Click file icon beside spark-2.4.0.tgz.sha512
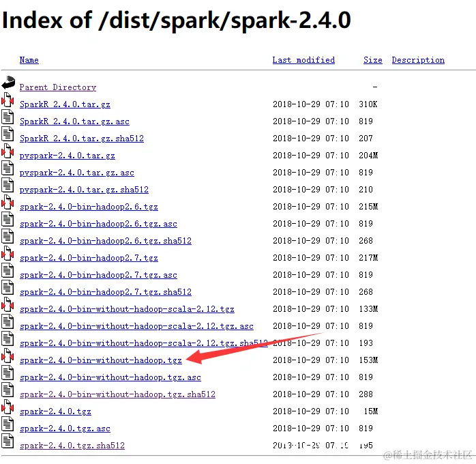 pos(8,440)
